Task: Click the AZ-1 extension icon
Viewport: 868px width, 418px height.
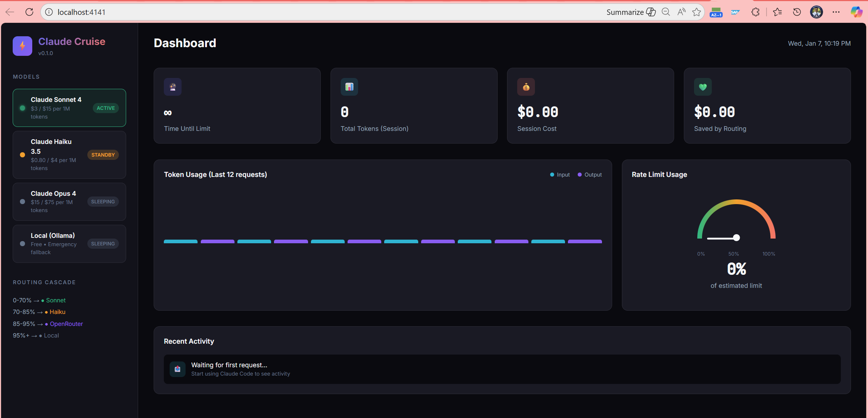Action: 716,12
